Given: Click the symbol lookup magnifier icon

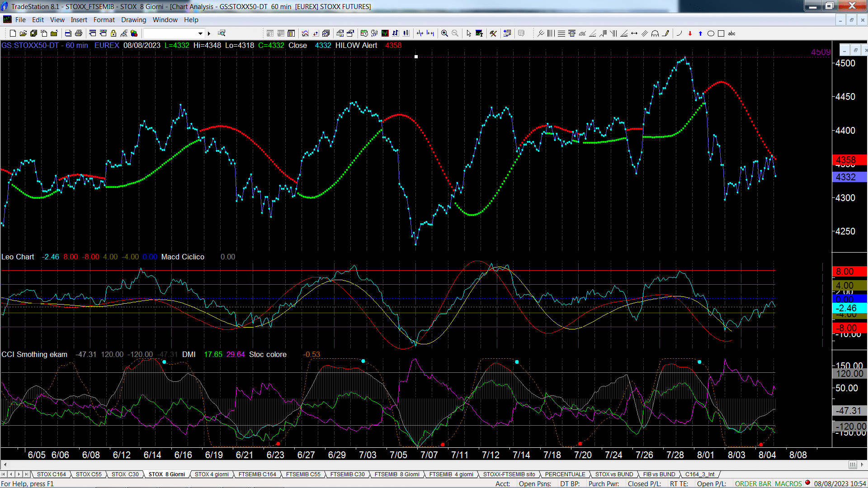Looking at the screenshot, I should point(222,33).
